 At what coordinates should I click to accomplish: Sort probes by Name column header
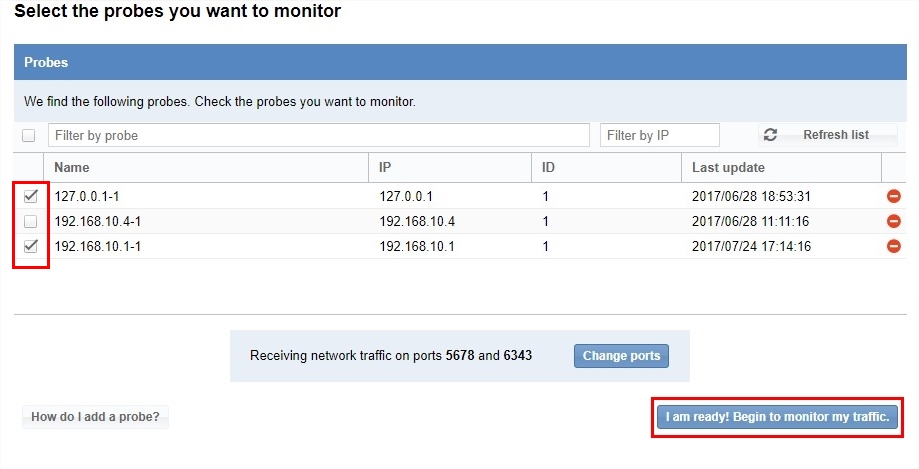72,168
